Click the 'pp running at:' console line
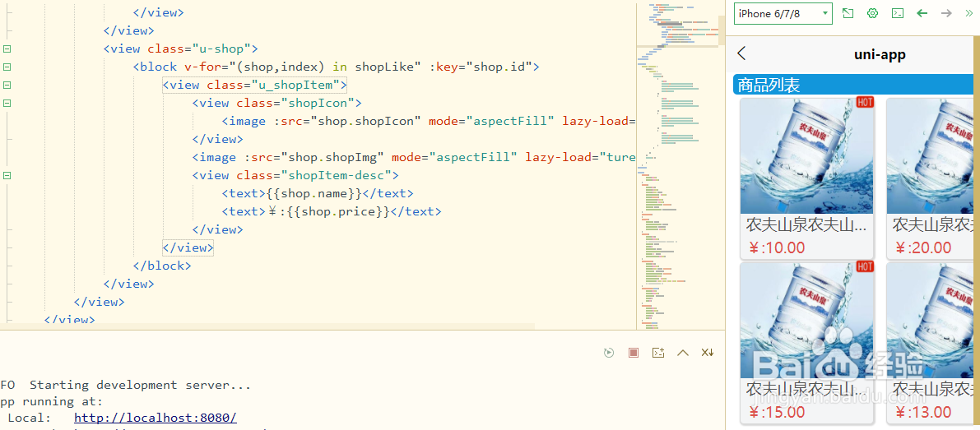This screenshot has width=980, height=430. 51,401
